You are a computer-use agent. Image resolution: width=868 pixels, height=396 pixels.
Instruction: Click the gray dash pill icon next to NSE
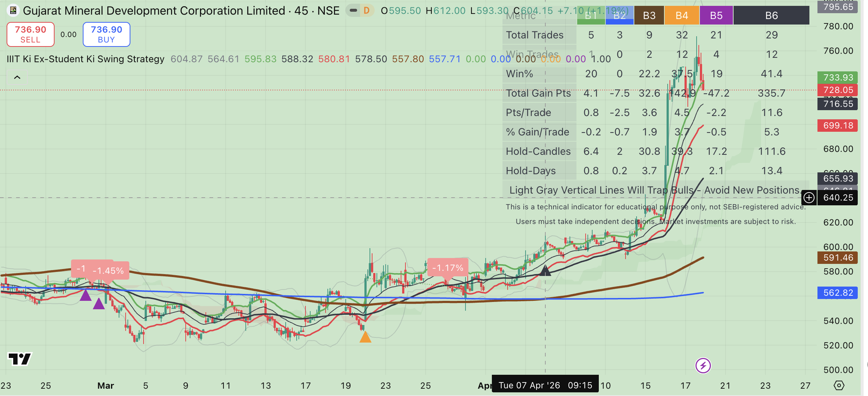[353, 11]
